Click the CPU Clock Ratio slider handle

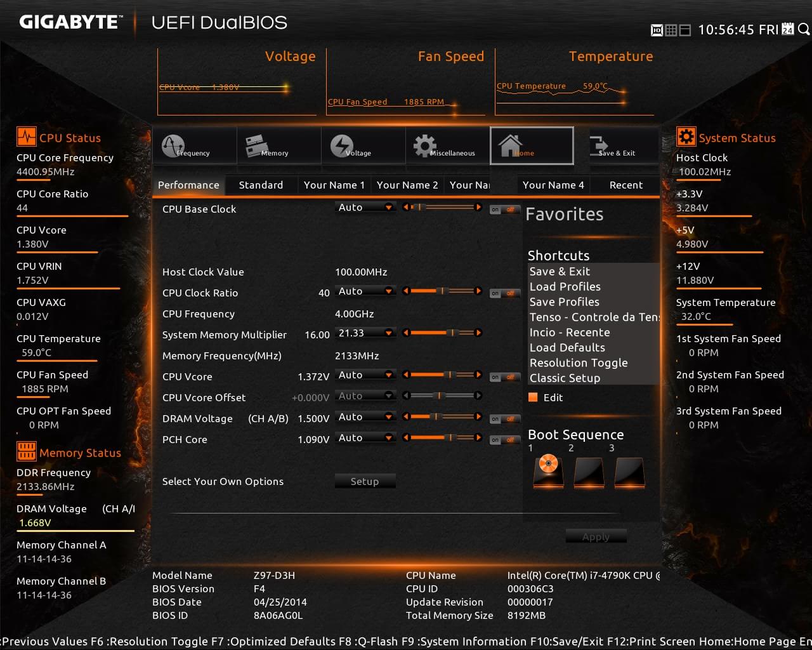click(x=443, y=291)
